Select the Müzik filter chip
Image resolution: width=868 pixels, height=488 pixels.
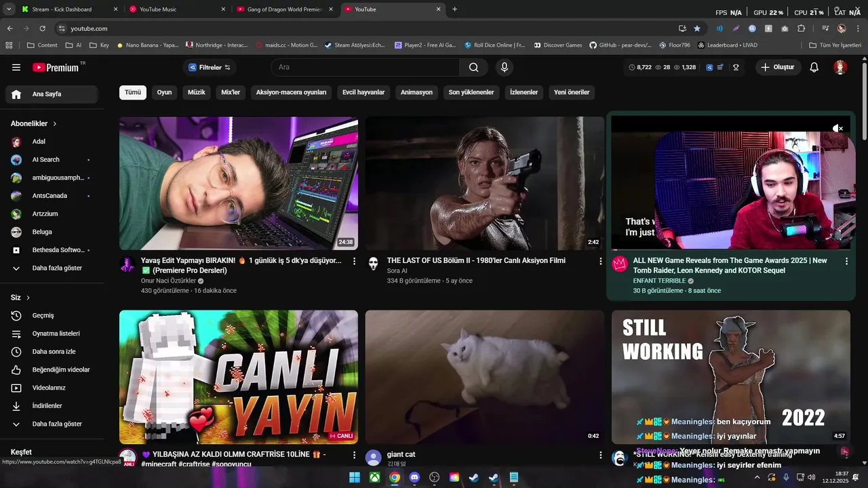[x=197, y=92]
